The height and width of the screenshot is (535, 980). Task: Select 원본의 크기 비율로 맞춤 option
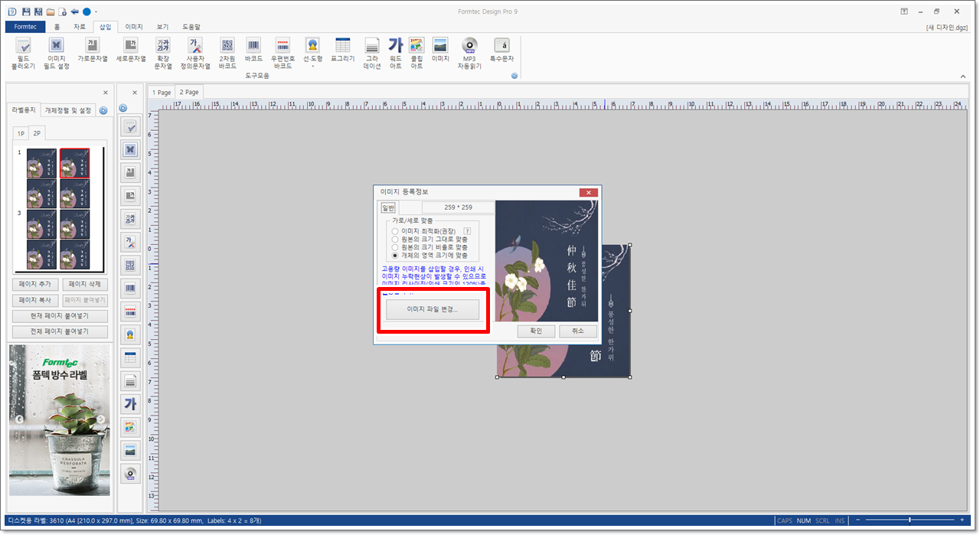[429, 247]
